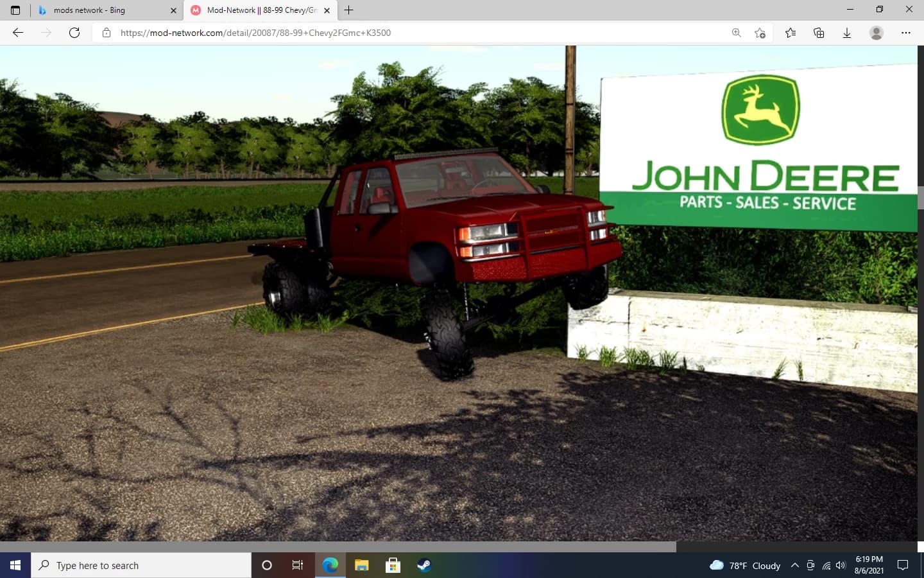The image size is (924, 578).
Task: Open a new browser tab
Action: tap(349, 10)
